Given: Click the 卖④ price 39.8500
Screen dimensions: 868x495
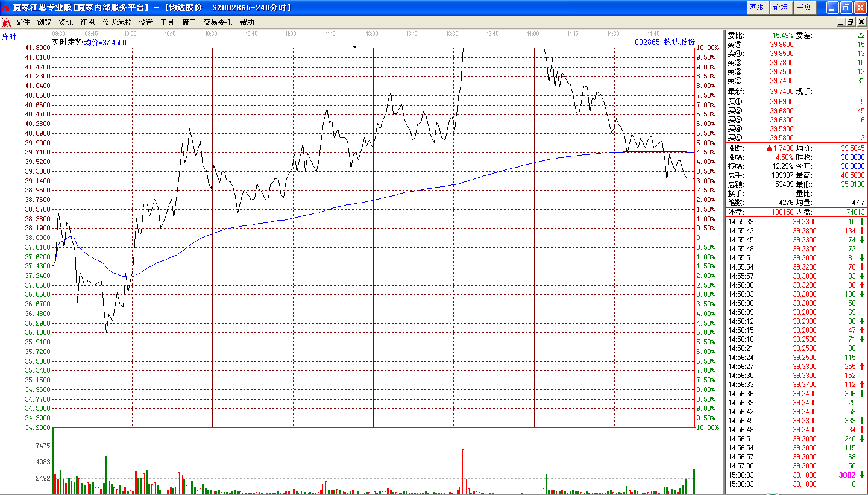Looking at the screenshot, I should pos(782,54).
